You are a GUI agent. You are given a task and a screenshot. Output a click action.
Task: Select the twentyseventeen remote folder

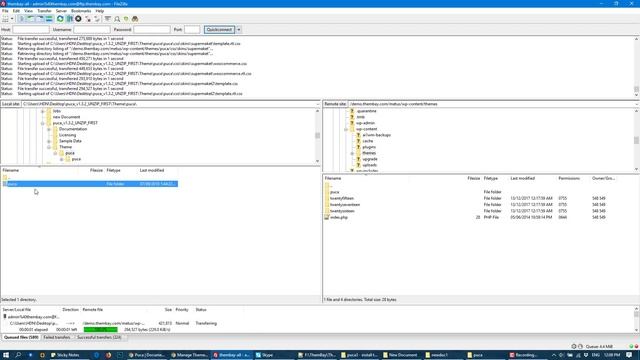pyautogui.click(x=345, y=204)
